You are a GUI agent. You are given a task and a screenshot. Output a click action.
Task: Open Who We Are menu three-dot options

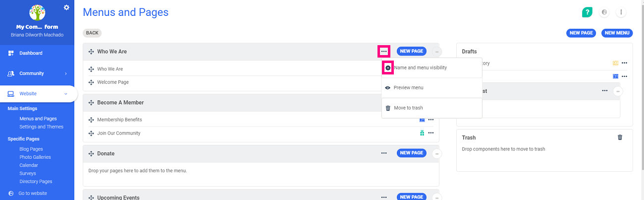point(384,51)
